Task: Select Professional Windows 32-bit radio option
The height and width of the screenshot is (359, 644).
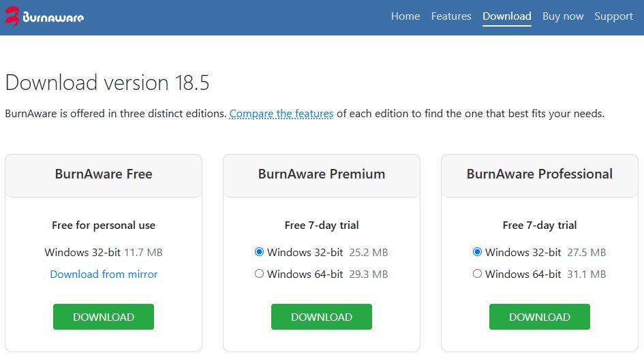Action: 477,252
